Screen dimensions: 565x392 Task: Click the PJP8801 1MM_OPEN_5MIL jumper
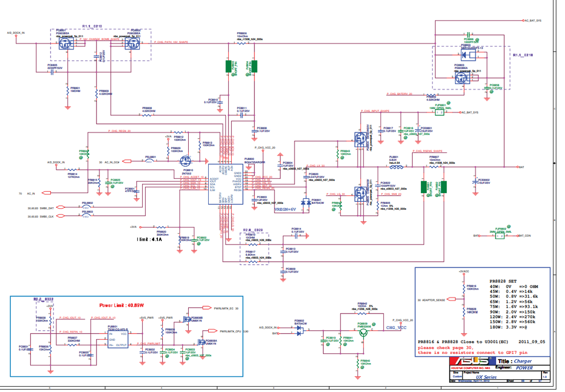click(x=439, y=112)
